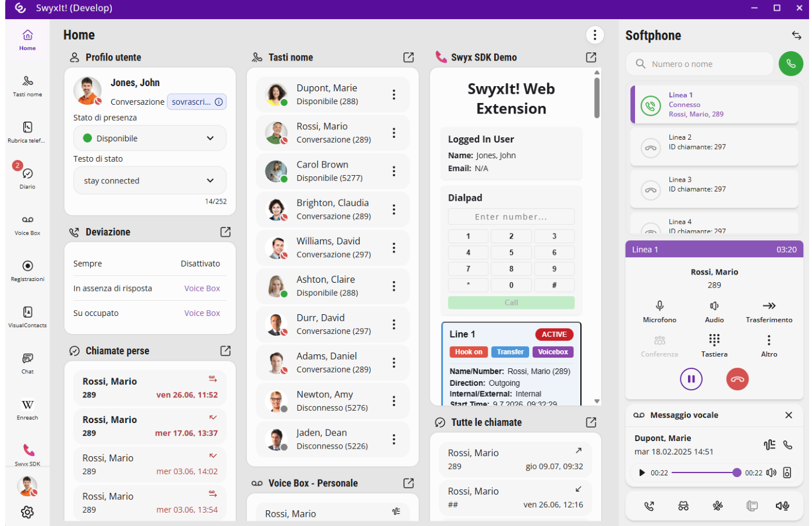Viewport: 812px width, 526px height.
Task: Collapse the Softphone panel with the arrows icon
Action: [x=796, y=35]
